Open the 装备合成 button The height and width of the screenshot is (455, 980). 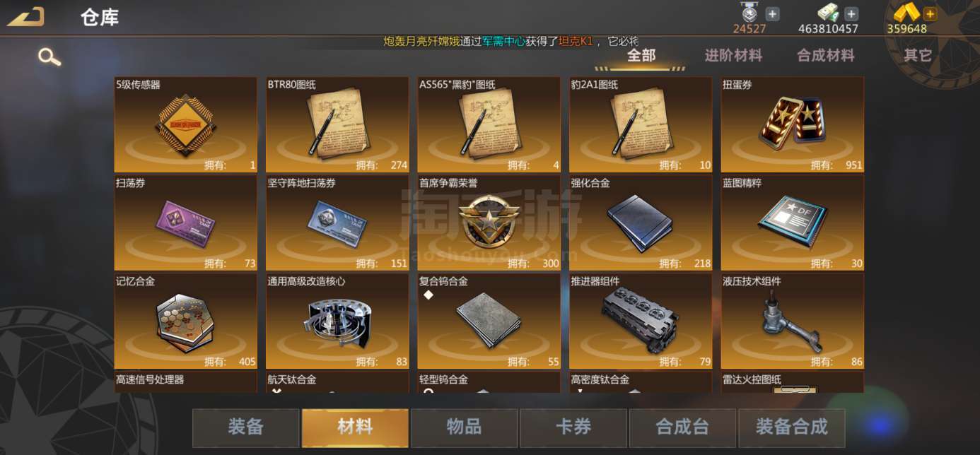792,427
